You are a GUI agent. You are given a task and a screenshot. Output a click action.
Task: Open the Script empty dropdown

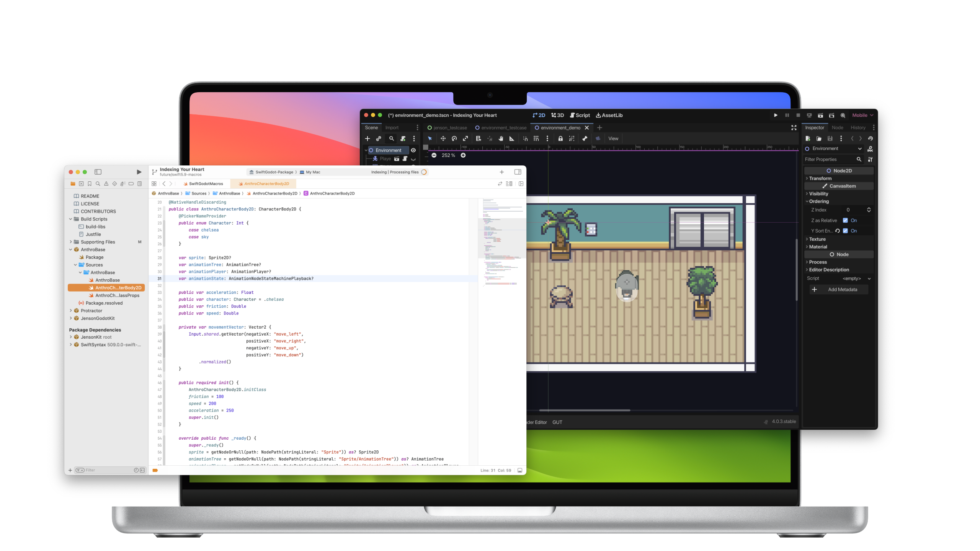857,279
